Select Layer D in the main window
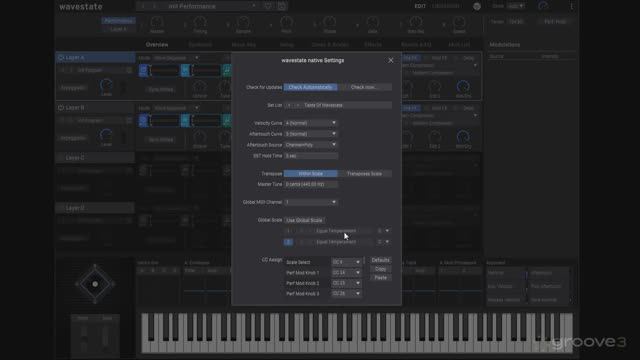640x360 pixels. [x=96, y=208]
